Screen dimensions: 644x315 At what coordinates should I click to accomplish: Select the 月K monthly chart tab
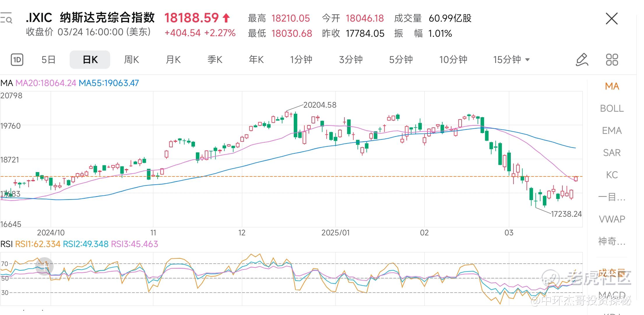point(173,60)
